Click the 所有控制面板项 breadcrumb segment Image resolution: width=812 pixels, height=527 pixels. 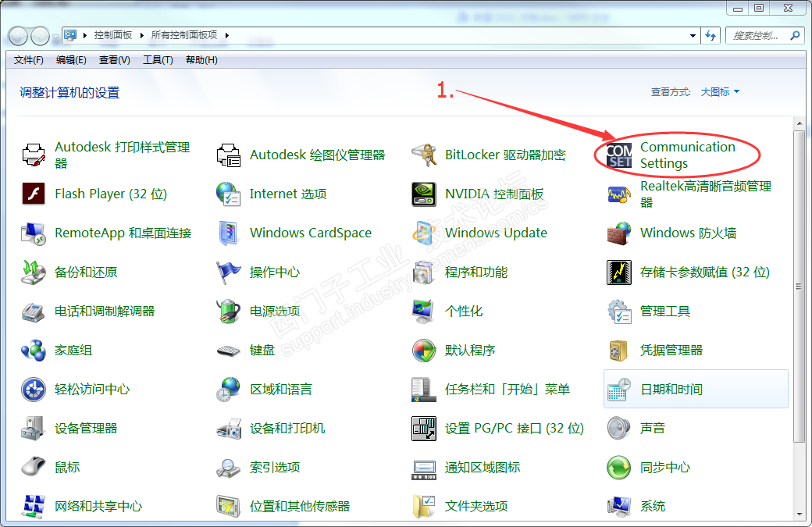[184, 35]
